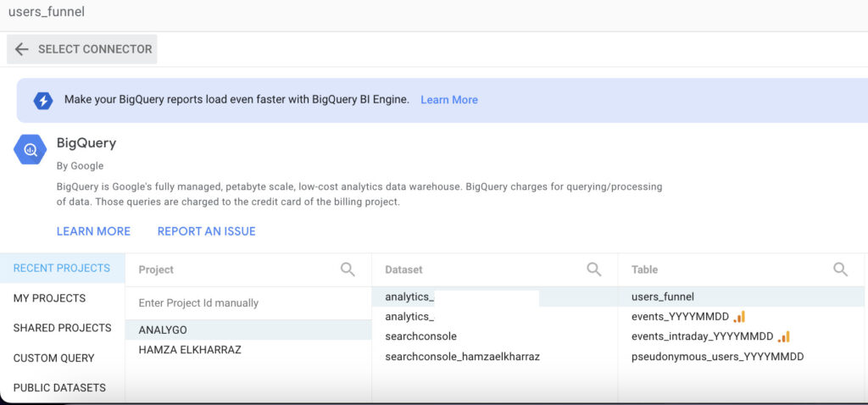Click the BI Engine lightning bolt icon

pyautogui.click(x=43, y=100)
